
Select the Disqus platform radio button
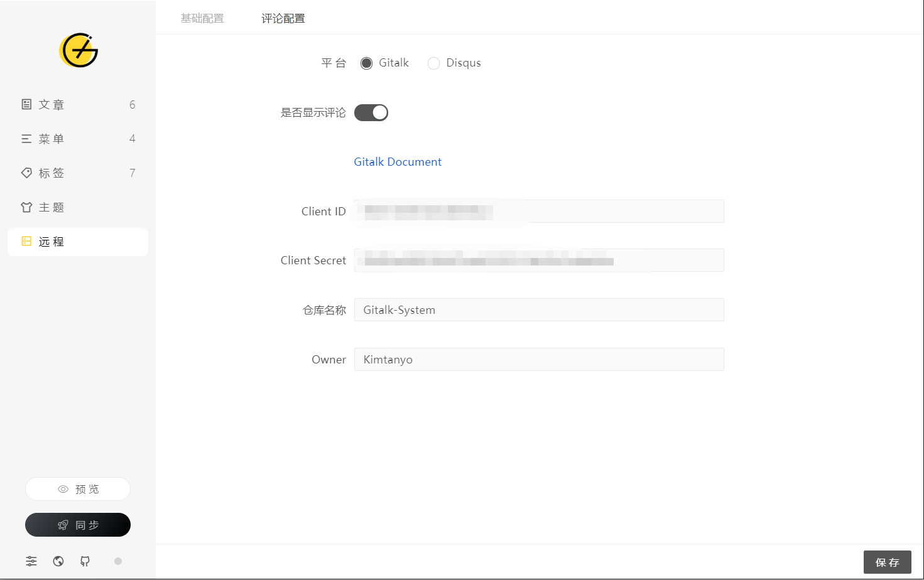(x=433, y=63)
